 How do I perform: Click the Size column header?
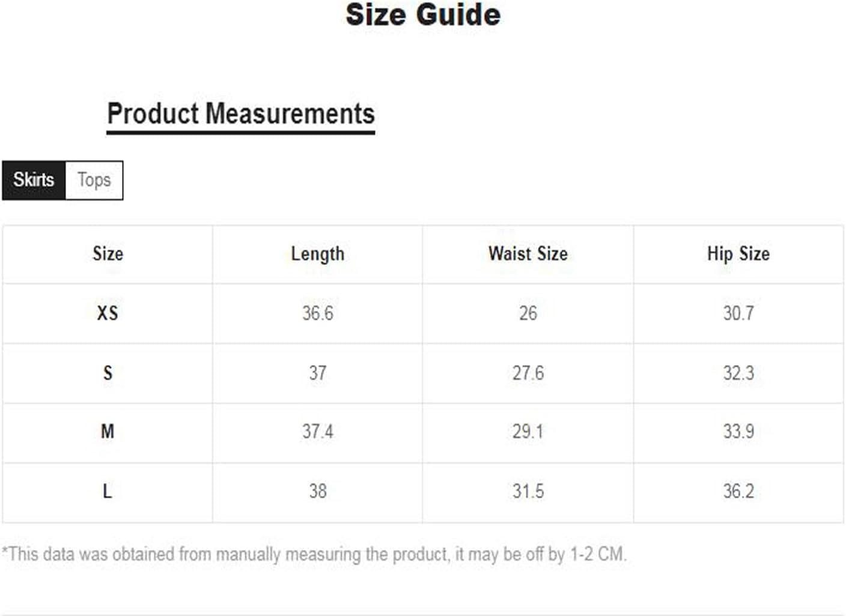point(108,253)
